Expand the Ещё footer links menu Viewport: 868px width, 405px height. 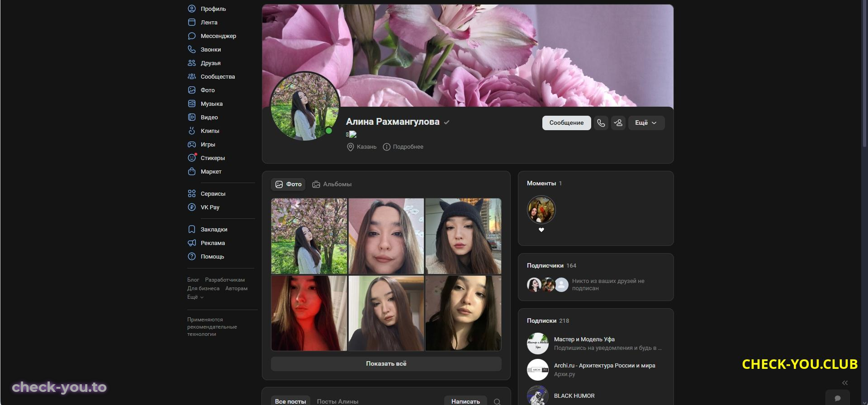(195, 297)
